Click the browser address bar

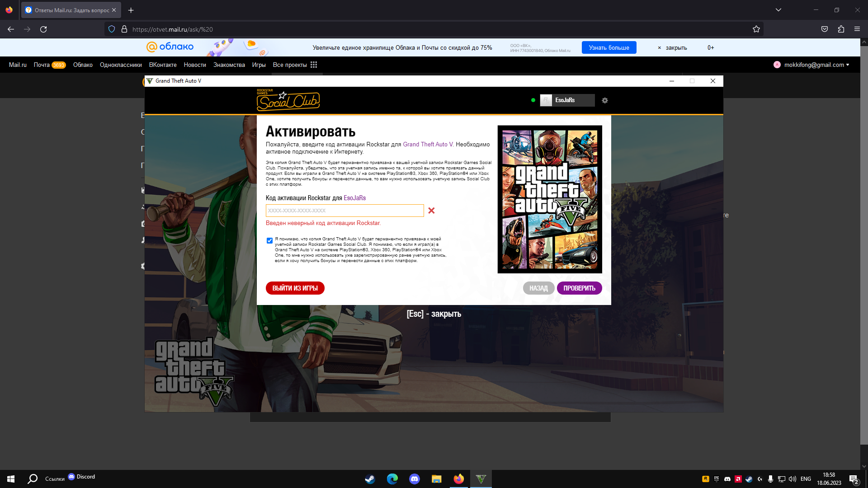434,29
